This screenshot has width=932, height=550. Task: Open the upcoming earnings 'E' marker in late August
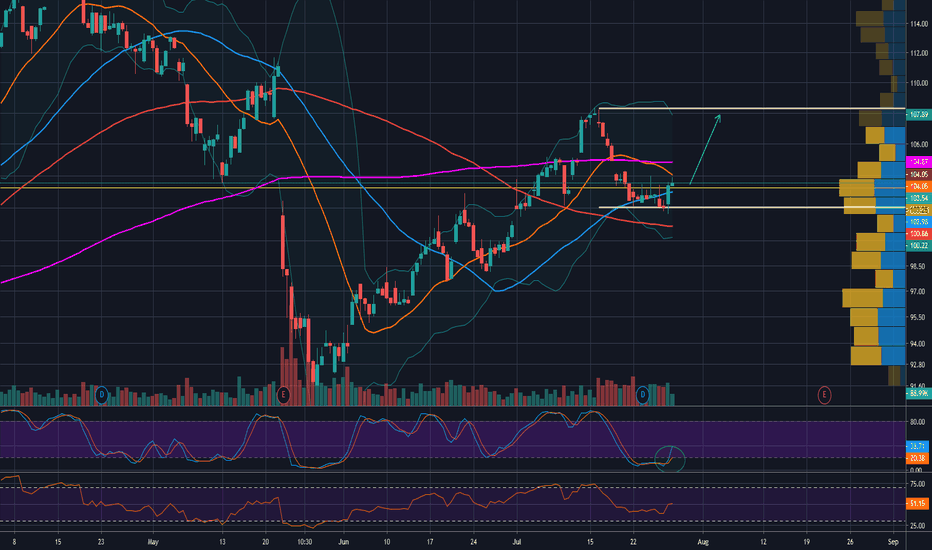tap(824, 394)
